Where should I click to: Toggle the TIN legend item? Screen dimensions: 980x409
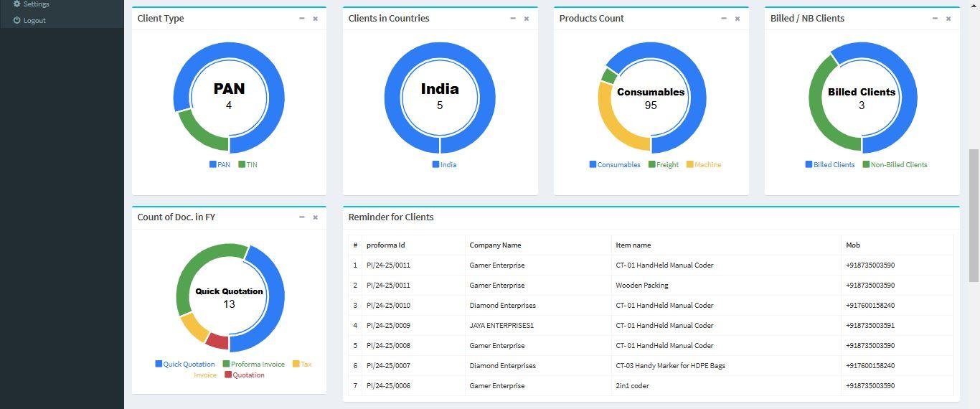tap(248, 164)
